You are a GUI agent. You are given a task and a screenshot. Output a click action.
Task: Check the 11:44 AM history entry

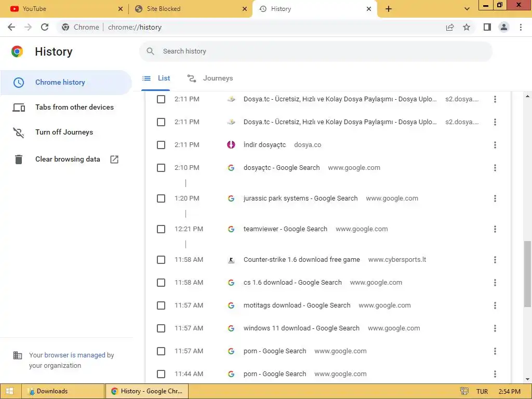[161, 374]
